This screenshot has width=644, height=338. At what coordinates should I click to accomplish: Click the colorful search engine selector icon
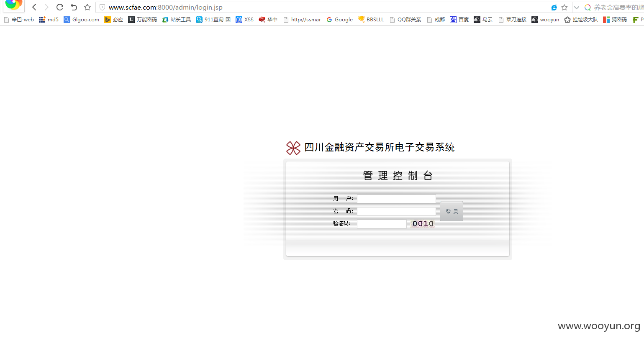click(x=588, y=8)
